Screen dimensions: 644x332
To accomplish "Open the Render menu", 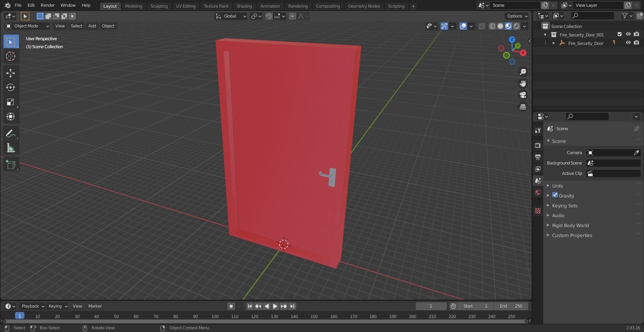I will coord(48,5).
